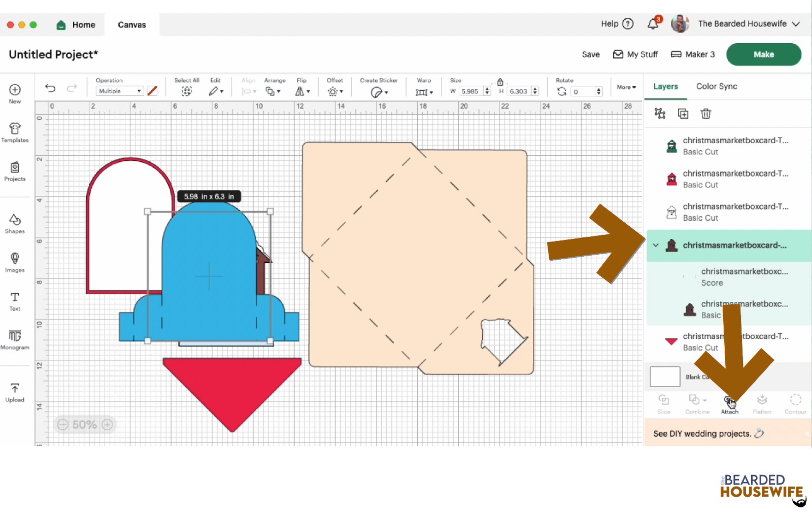Click the green Make button

pos(763,54)
